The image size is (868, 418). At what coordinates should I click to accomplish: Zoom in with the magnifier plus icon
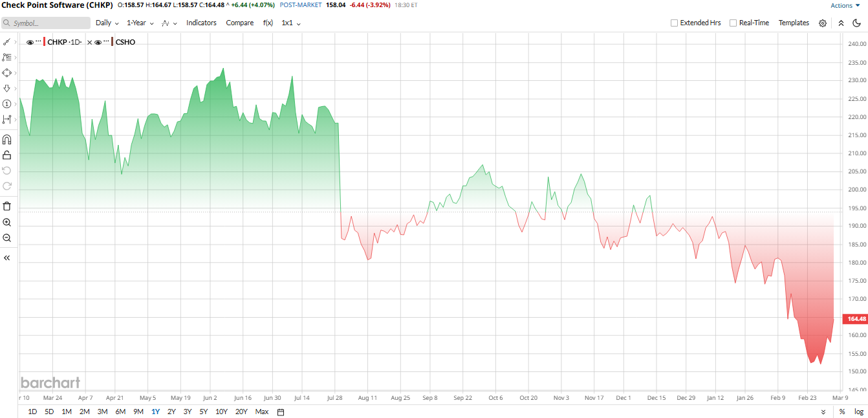click(7, 222)
